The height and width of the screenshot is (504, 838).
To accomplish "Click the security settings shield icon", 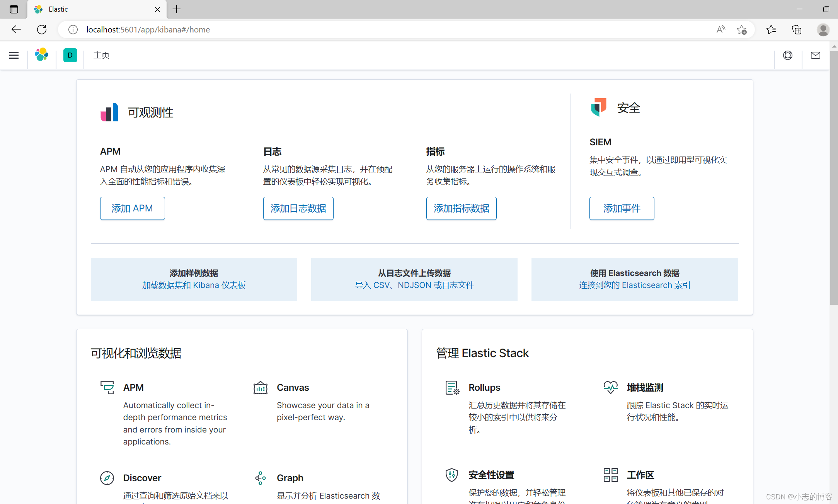I will (x=452, y=475).
